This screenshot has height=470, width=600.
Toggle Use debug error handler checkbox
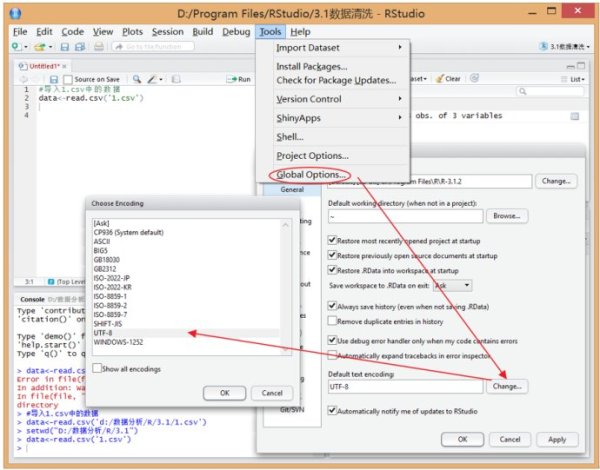pos(332,340)
